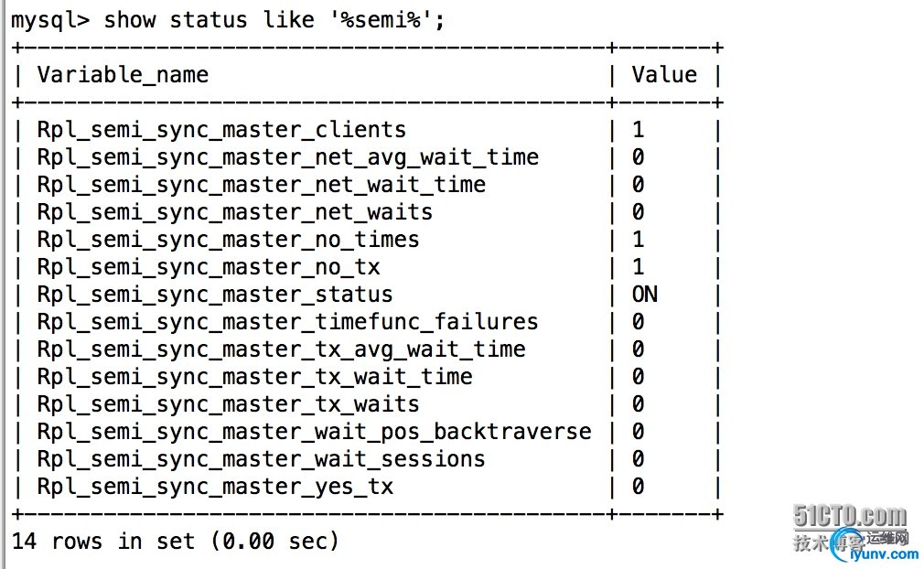Click Rpl_semi_sync_master_wait_pos_backtraverse variable
Screen dimensions: 924x569
pyautogui.click(x=314, y=432)
